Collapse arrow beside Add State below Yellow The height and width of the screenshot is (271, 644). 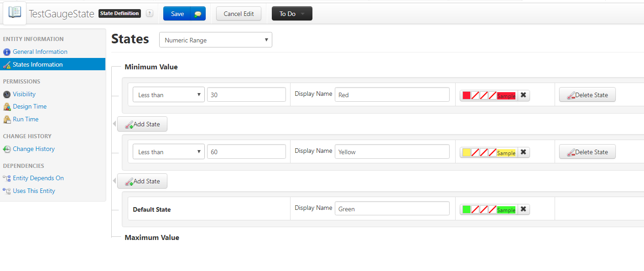114,181
